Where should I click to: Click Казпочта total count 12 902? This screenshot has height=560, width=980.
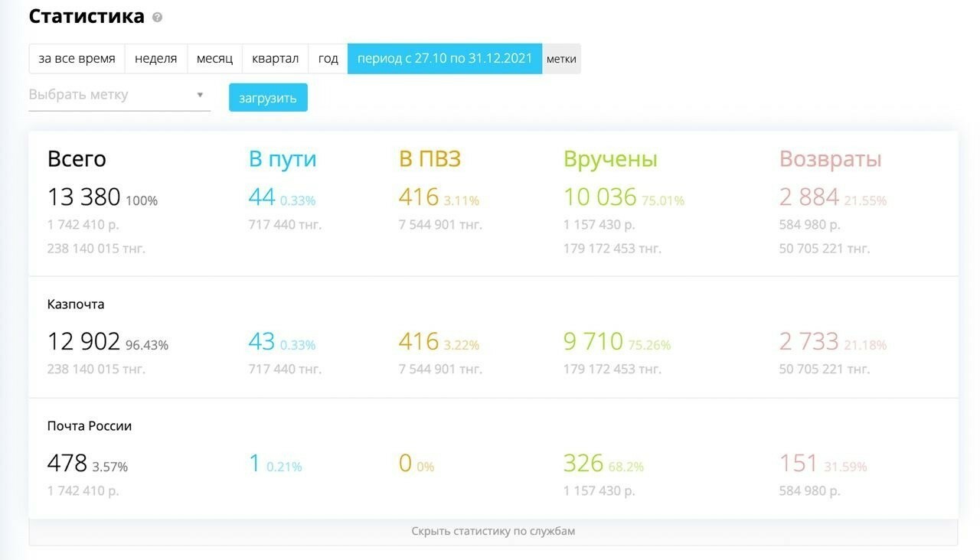pos(84,340)
